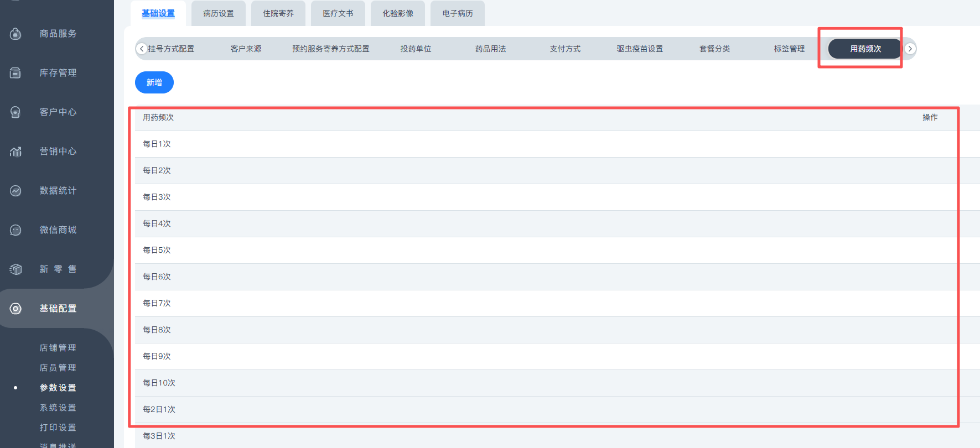Image resolution: width=980 pixels, height=448 pixels.
Task: Click the blue 新增 button
Action: click(154, 82)
